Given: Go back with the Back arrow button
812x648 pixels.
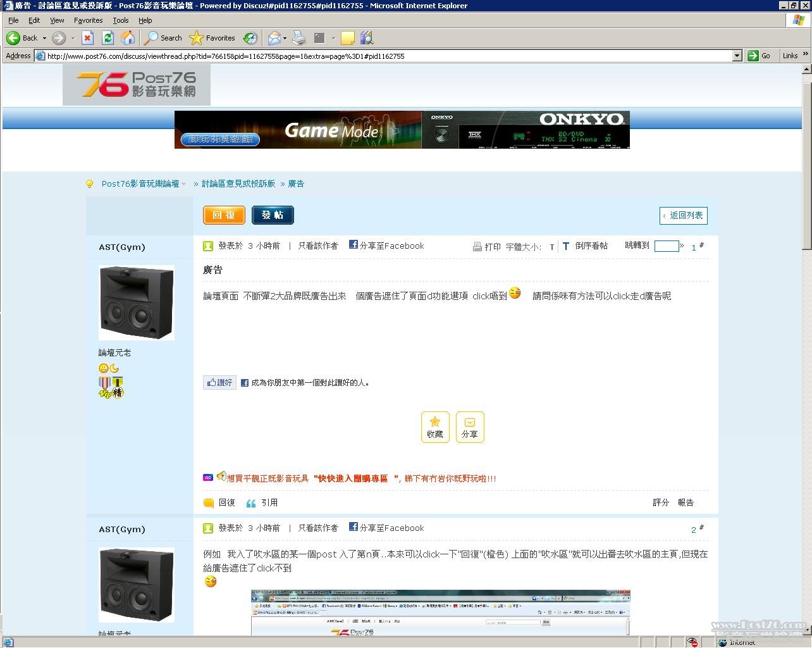Looking at the screenshot, I should [x=22, y=38].
